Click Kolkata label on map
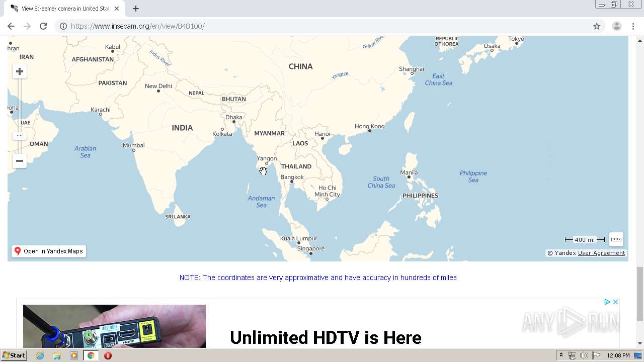 [222, 134]
